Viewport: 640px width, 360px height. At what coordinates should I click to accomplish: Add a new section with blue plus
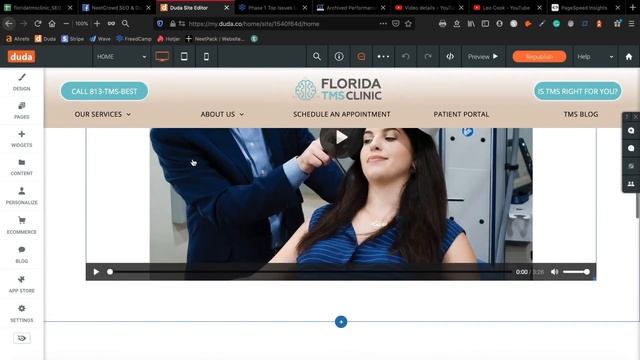point(341,322)
